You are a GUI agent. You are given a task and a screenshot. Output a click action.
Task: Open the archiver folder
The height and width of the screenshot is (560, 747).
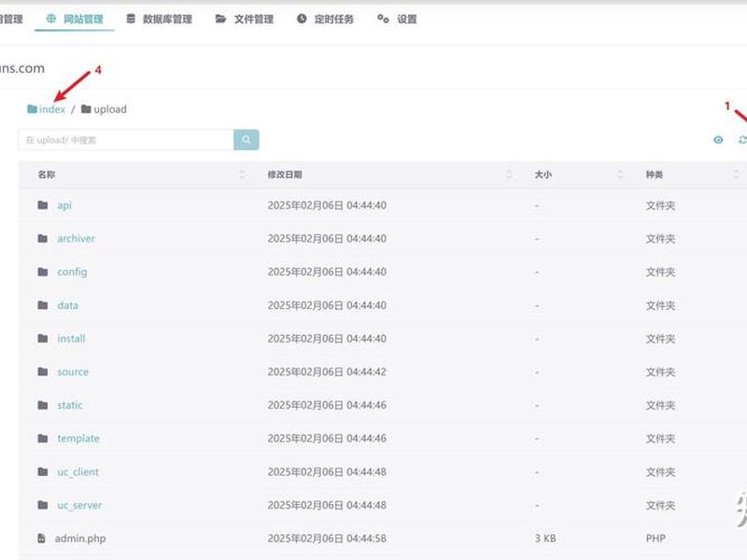coord(77,239)
